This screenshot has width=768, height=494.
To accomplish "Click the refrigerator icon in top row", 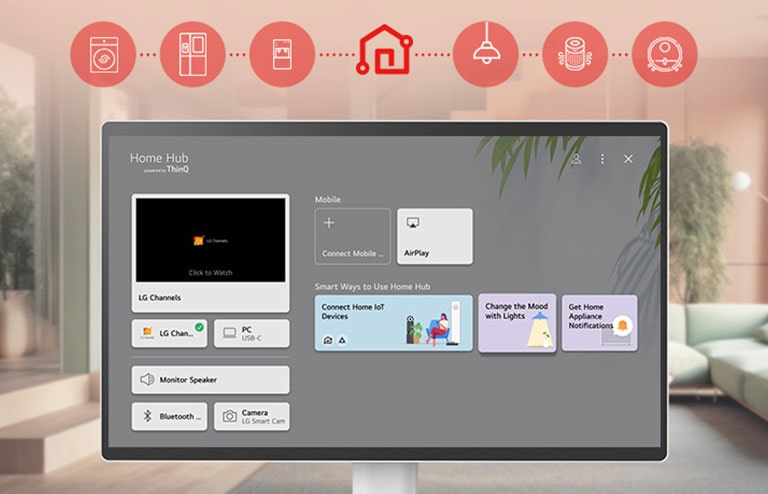I will (x=192, y=54).
